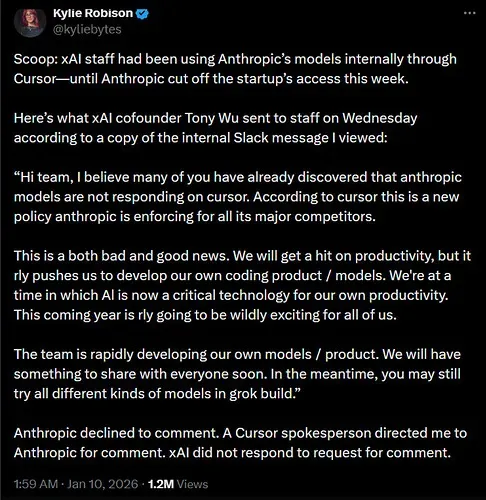Click the 1:59 AM timestamp
The height and width of the screenshot is (500, 486).
(x=36, y=484)
